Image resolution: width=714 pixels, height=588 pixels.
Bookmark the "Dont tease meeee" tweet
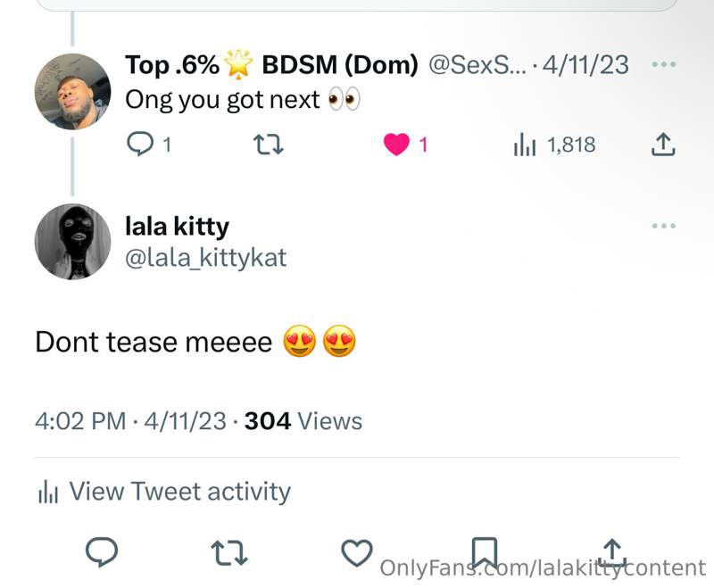point(484,552)
